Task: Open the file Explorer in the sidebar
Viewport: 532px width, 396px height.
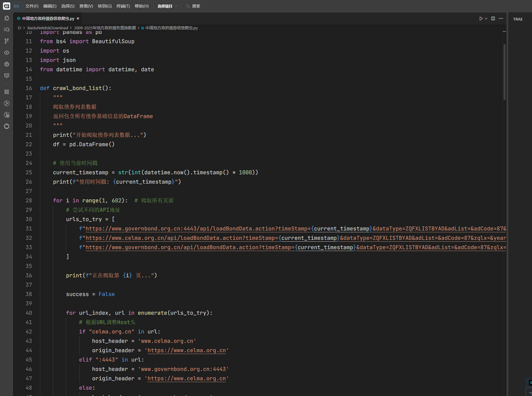Action: pyautogui.click(x=7, y=18)
